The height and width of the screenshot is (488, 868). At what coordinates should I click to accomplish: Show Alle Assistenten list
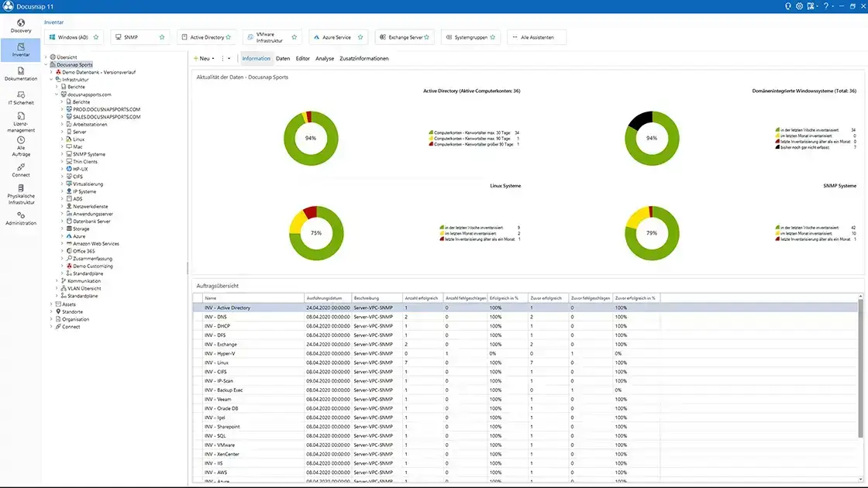[x=536, y=37]
